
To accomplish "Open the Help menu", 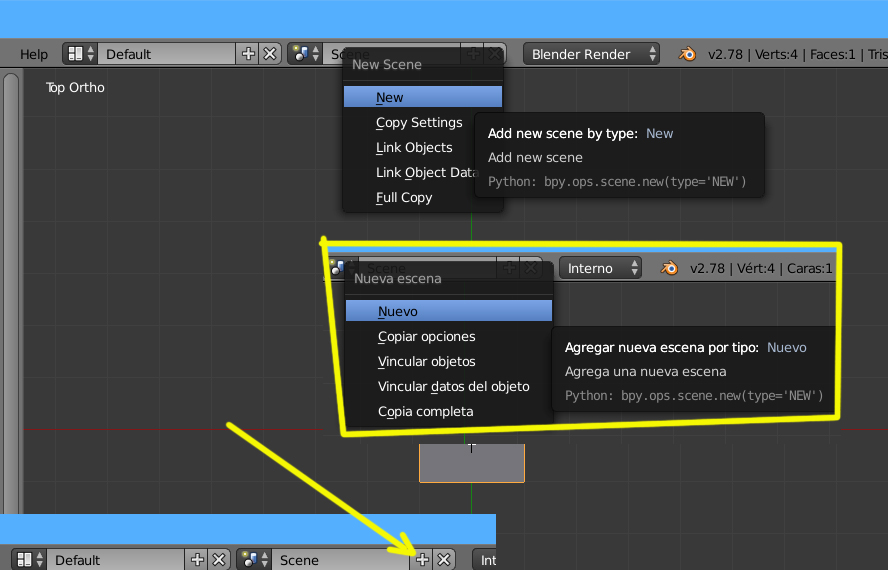I will (34, 54).
